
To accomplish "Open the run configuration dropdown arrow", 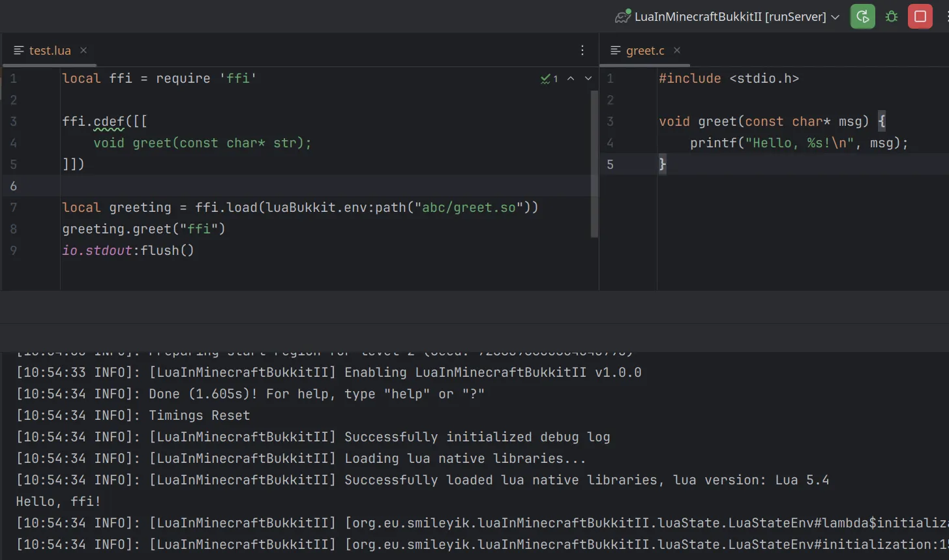I will 835,17.
